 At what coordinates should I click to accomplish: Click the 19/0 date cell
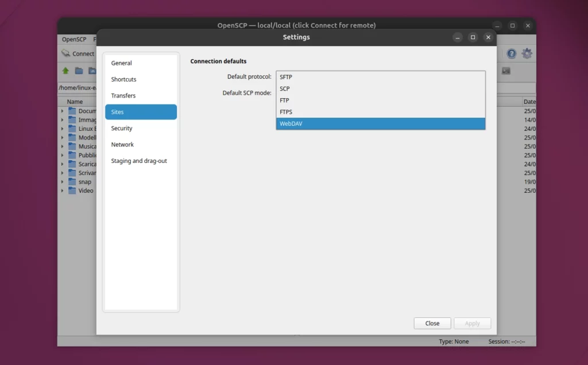[x=530, y=182]
